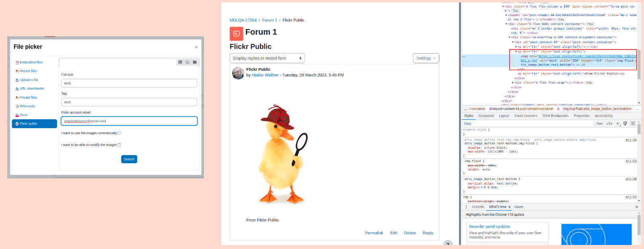Toggle the :hov element state panel

pos(599,124)
